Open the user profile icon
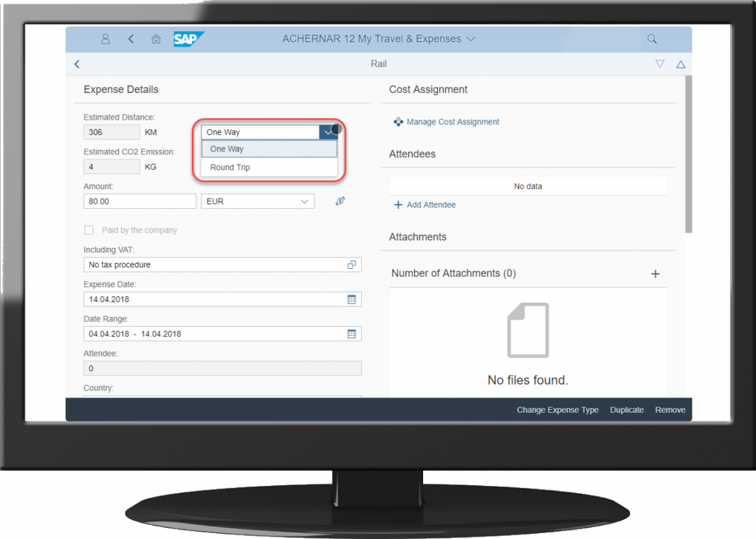The image size is (756, 539). pyautogui.click(x=106, y=39)
